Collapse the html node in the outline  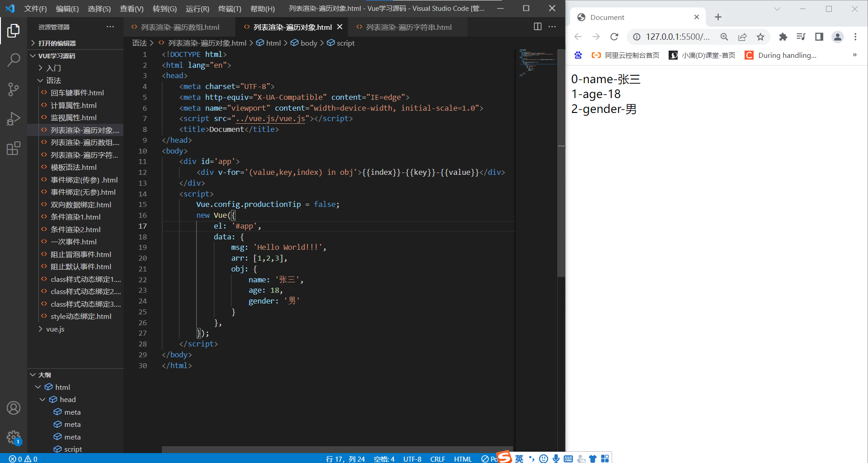point(38,387)
